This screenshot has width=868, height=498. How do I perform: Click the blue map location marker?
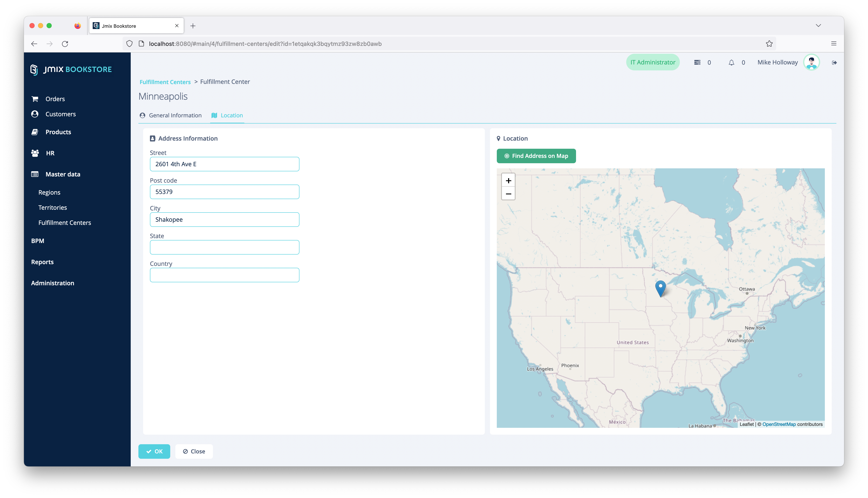(660, 288)
